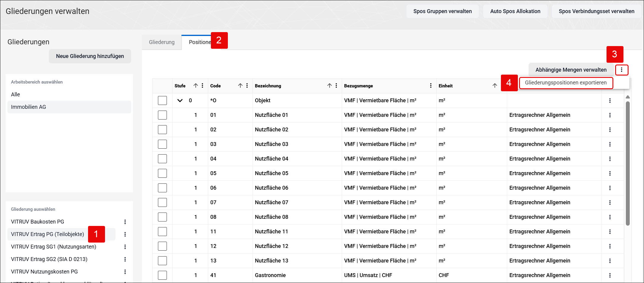Open Bezeichnung column options menu
This screenshot has width=644, height=283.
336,86
